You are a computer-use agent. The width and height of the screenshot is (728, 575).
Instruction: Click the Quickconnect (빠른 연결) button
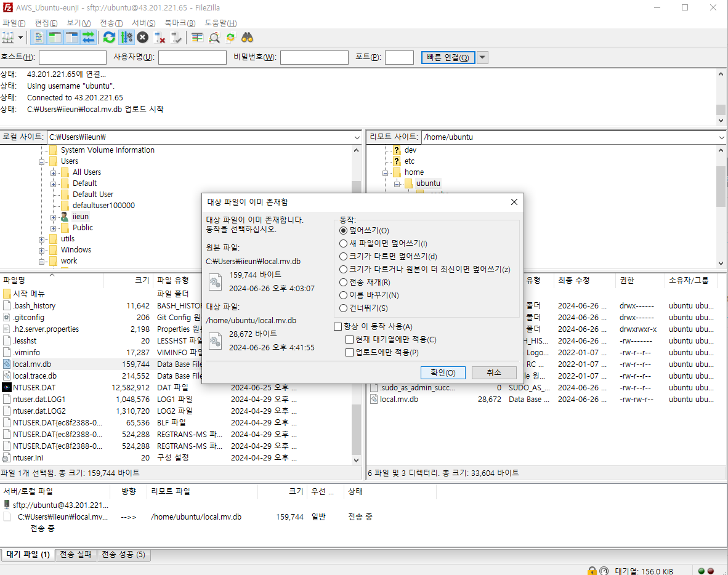(448, 57)
